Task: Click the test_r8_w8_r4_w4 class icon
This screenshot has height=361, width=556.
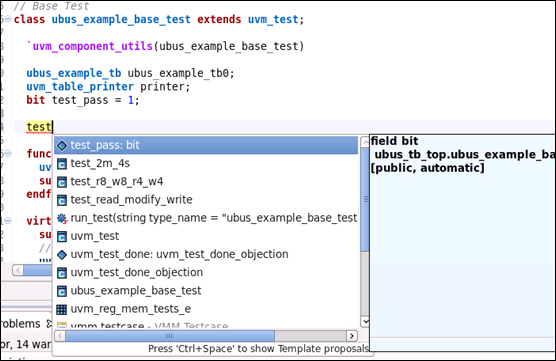Action: 62,182
